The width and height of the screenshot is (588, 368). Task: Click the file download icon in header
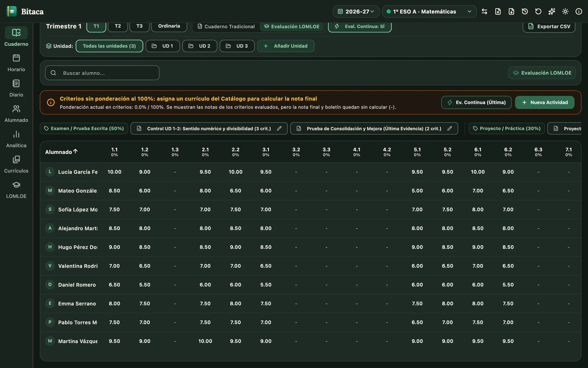point(511,11)
